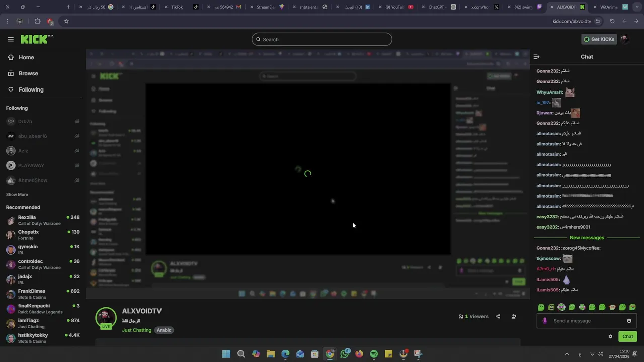The height and width of the screenshot is (362, 644).
Task: Open browser extensions puzzle icon
Action: pyautogui.click(x=38, y=21)
